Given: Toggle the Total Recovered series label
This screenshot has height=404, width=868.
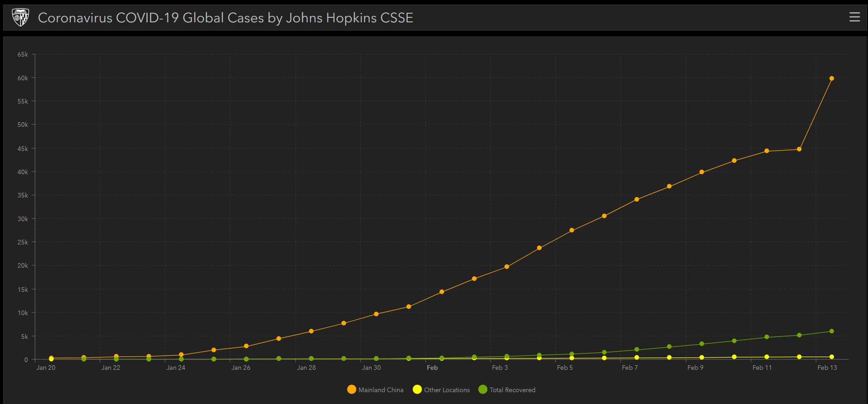Looking at the screenshot, I should tap(512, 390).
